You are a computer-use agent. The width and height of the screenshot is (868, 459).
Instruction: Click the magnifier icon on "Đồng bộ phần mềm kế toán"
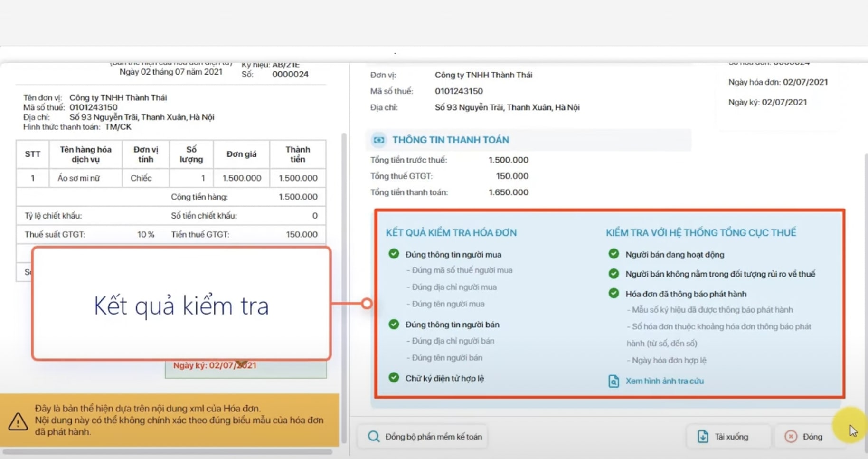click(373, 436)
